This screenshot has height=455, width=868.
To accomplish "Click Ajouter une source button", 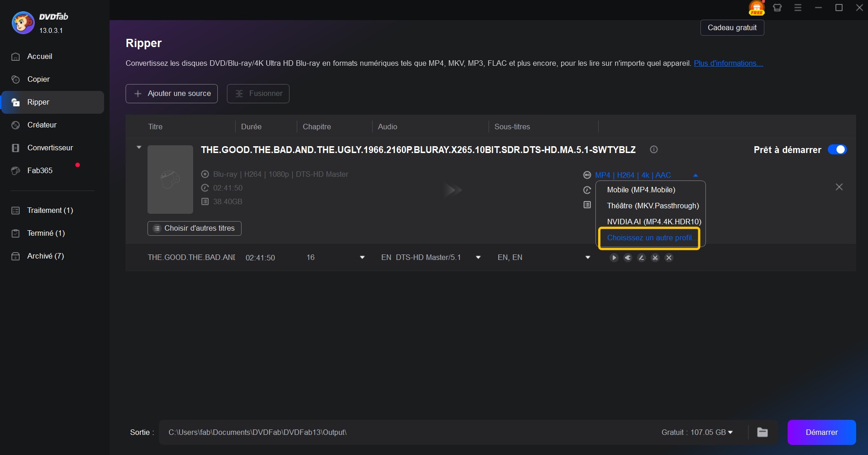I will 172,94.
